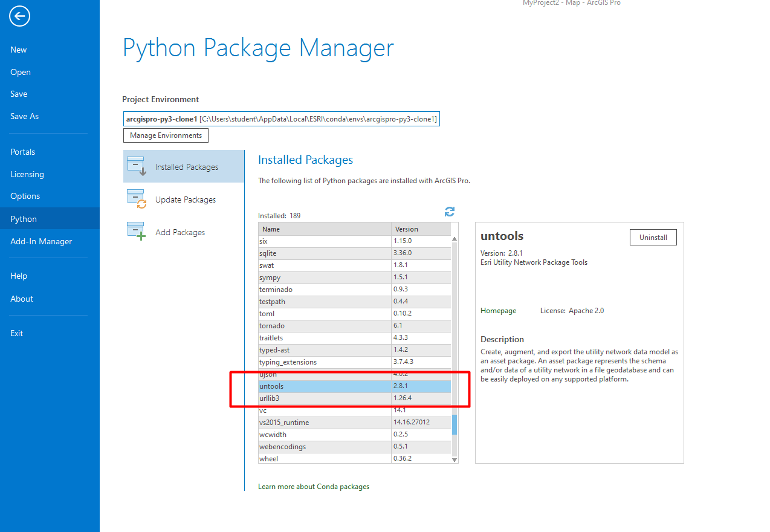Click the package list scroll down arrow
770x532 pixels.
455,459
